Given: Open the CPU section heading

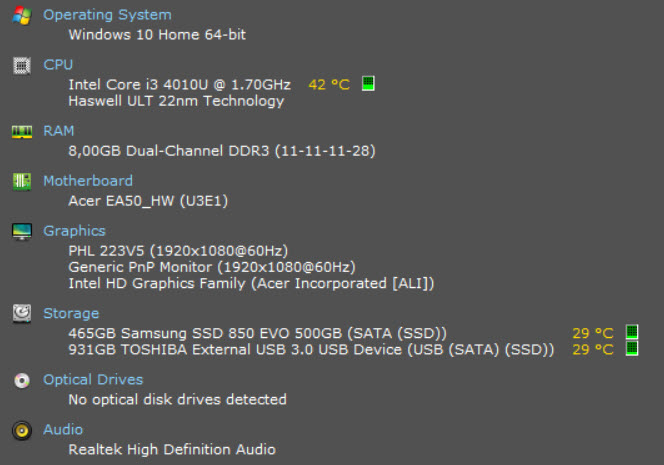Looking at the screenshot, I should (58, 64).
